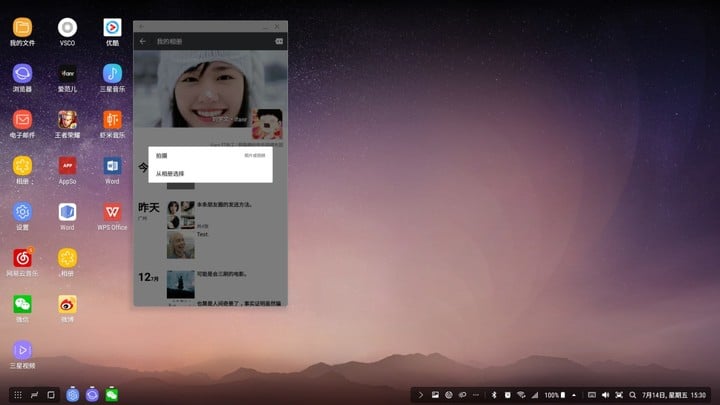720x405 pixels.
Task: Open yesterday's photo collage thumbnail
Action: click(x=180, y=214)
